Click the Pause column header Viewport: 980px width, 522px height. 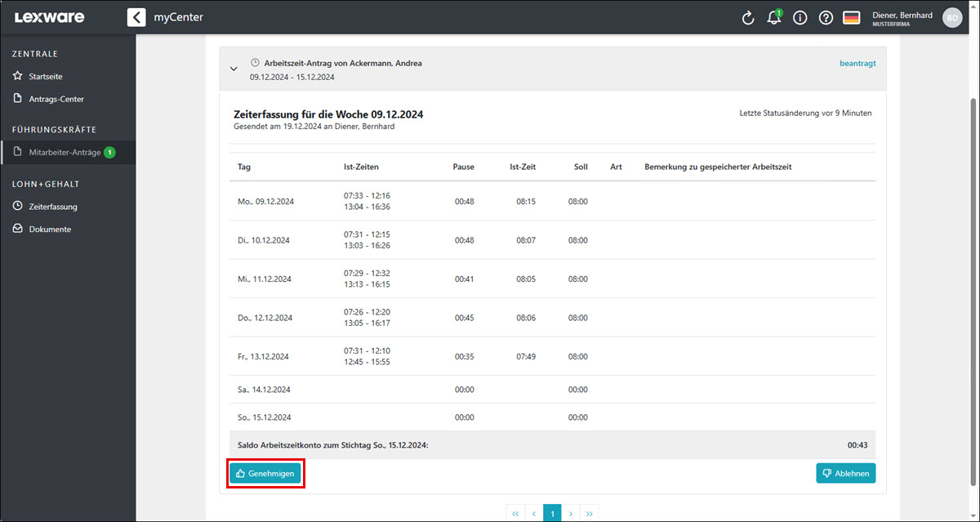(463, 167)
